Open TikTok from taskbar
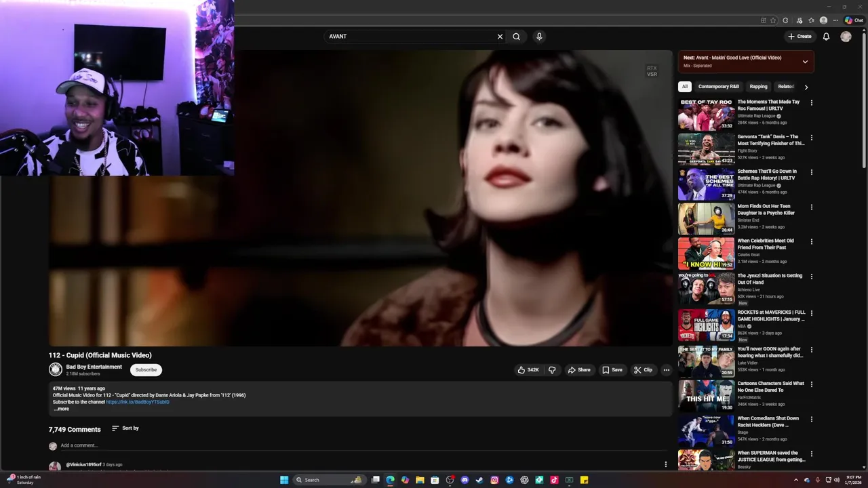Viewport: 868px width, 488px height. click(554, 480)
